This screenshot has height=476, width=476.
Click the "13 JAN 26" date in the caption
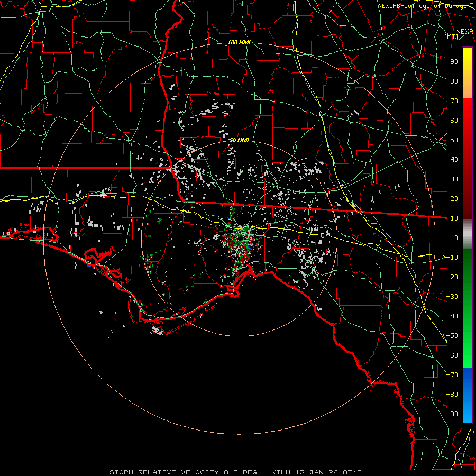point(317,472)
